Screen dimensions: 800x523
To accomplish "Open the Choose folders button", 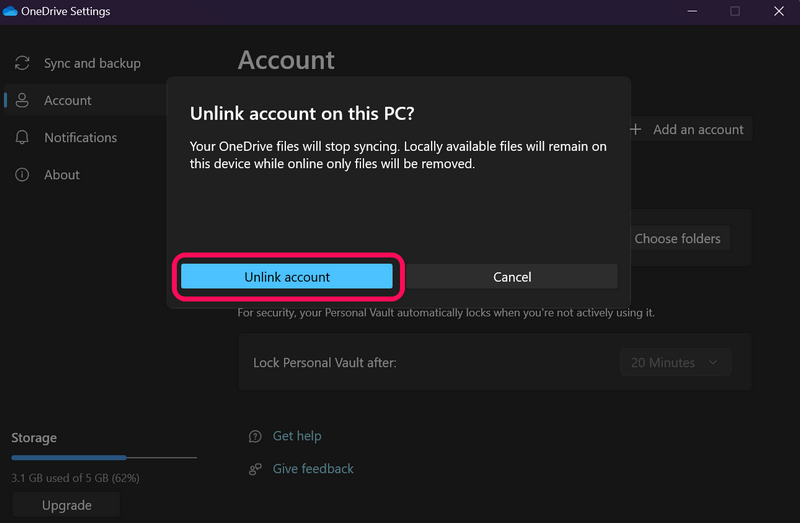I will (677, 239).
